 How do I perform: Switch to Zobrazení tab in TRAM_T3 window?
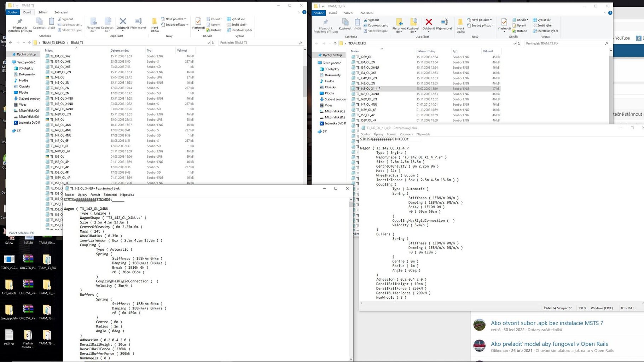(61, 12)
